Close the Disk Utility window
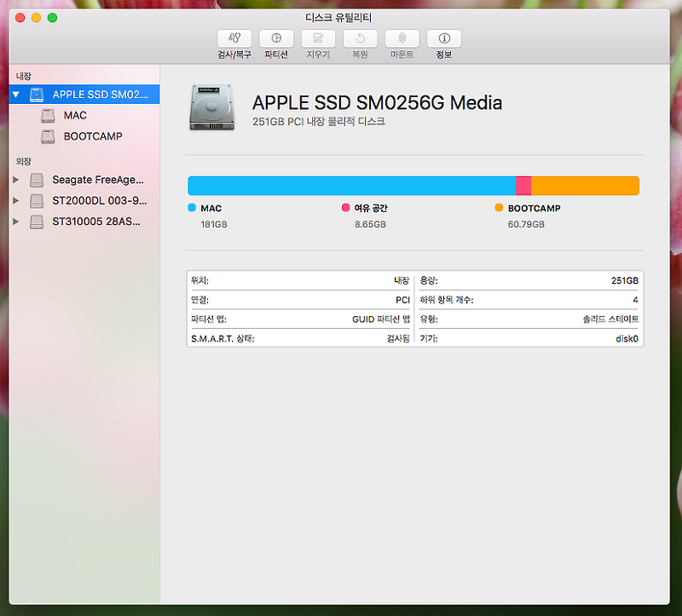This screenshot has width=682, height=616. pyautogui.click(x=20, y=17)
